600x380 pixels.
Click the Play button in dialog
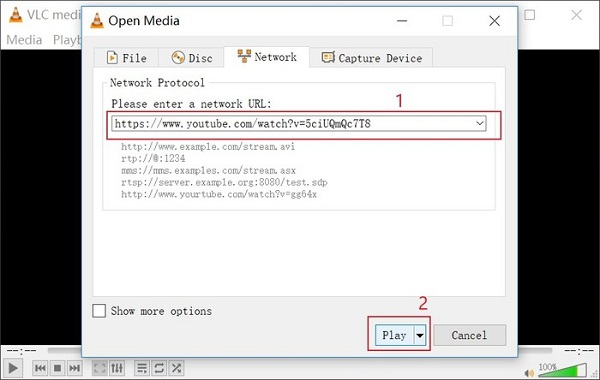click(394, 335)
